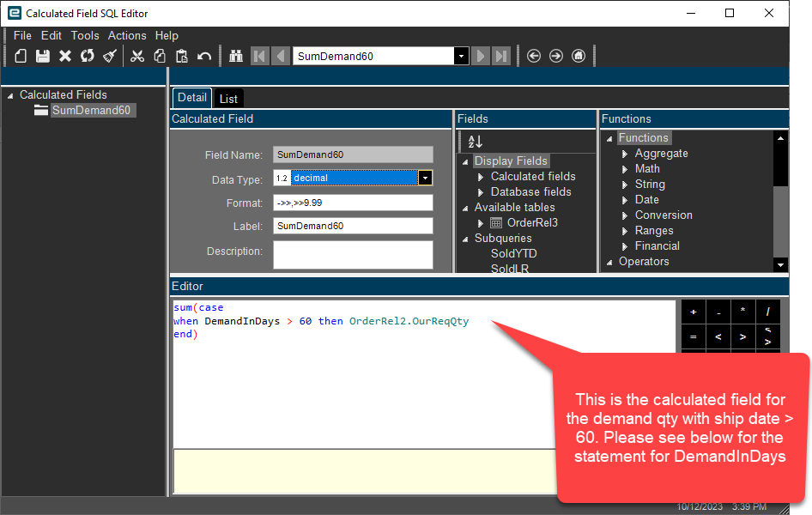812x515 pixels.
Task: Expand the Ranges functions group
Action: (x=625, y=232)
